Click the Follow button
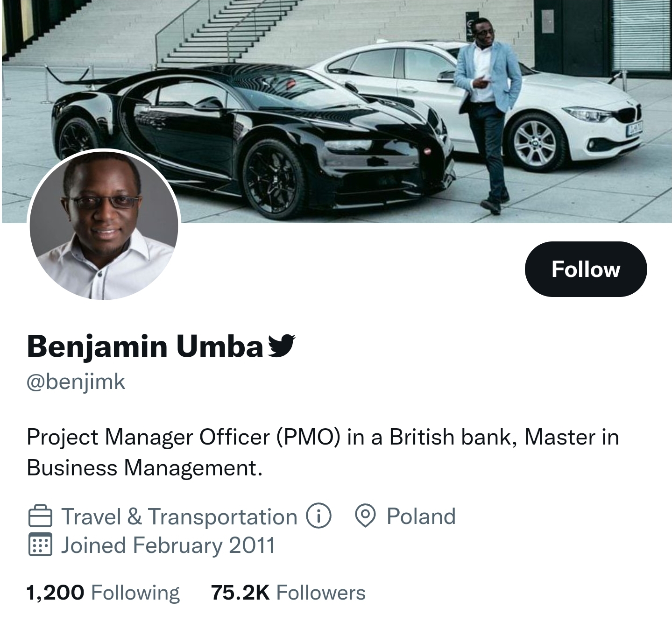The image size is (672, 622). click(586, 269)
